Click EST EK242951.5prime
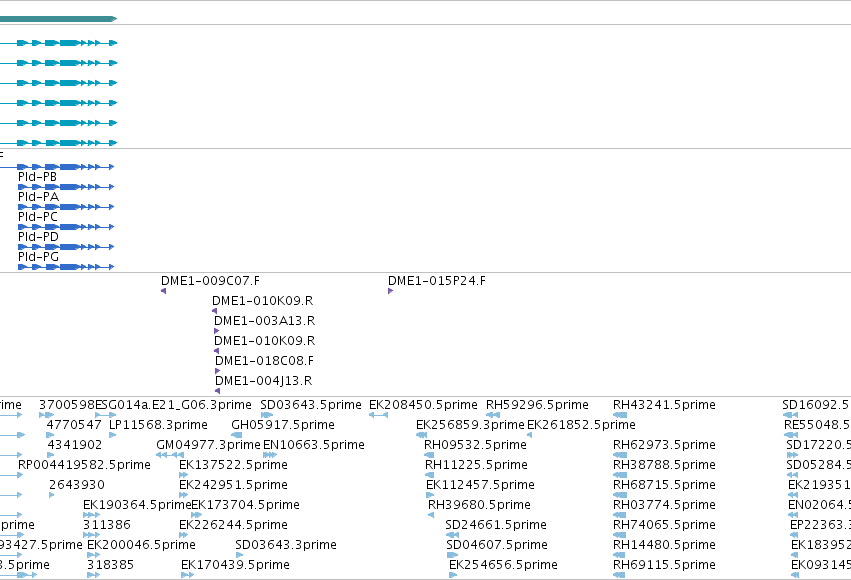This screenshot has height=580, width=851. pyautogui.click(x=233, y=485)
